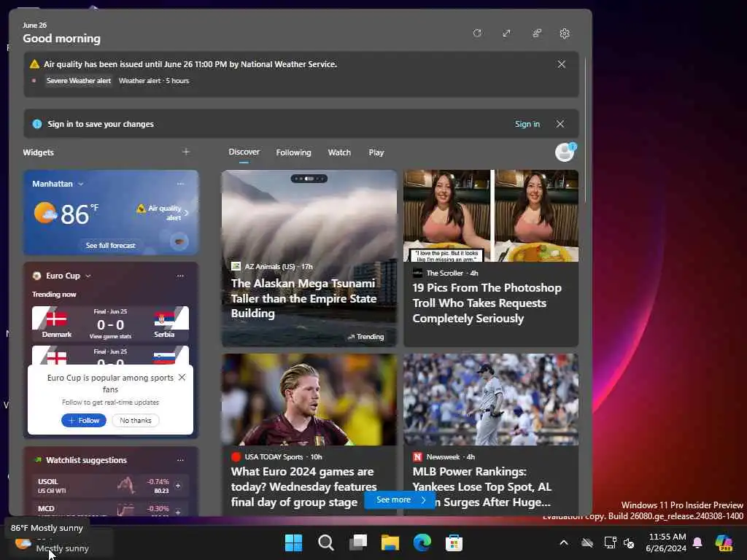This screenshot has width=747, height=560.
Task: Open taskbar Search
Action: (x=326, y=542)
